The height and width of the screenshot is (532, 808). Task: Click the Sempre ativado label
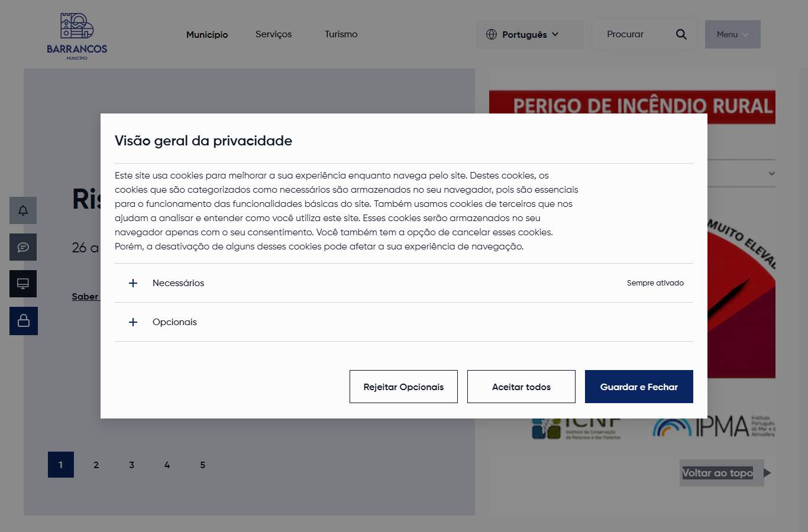click(655, 283)
